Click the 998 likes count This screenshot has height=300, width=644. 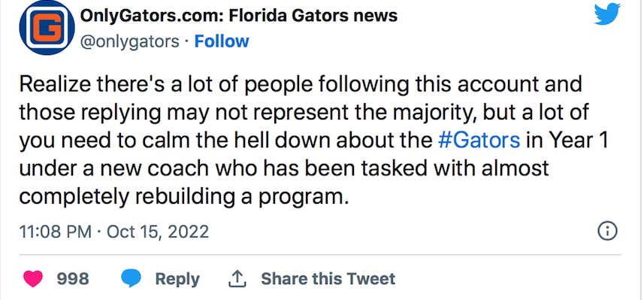pos(73,279)
